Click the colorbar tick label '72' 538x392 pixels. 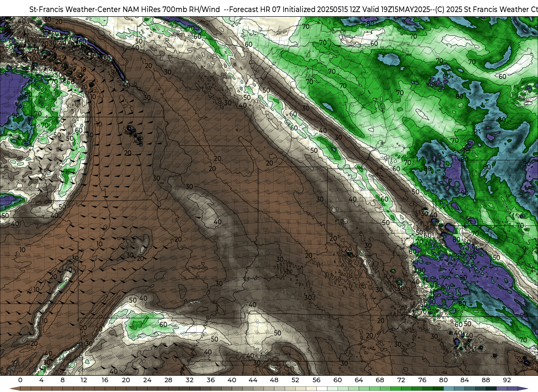pos(401,380)
